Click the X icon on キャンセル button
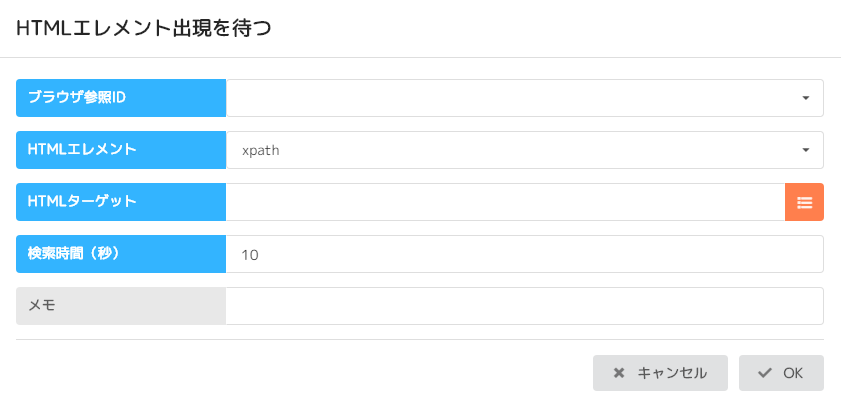This screenshot has height=411, width=841. click(x=619, y=373)
